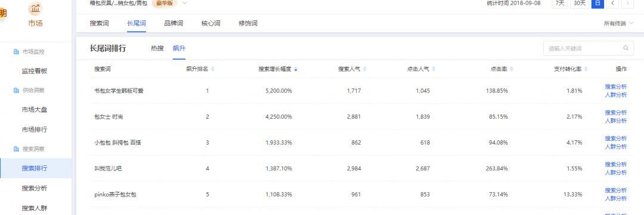Open 搜索分析 for 书包女学生韩板可爱
Screen dimensions: 644x215
615,87
